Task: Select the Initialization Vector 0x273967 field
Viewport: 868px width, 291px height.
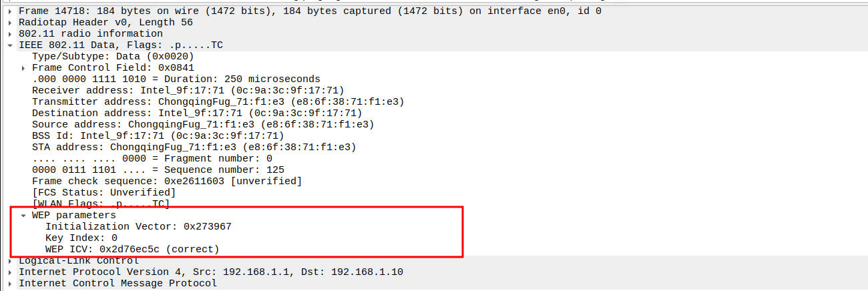Action: click(x=138, y=227)
